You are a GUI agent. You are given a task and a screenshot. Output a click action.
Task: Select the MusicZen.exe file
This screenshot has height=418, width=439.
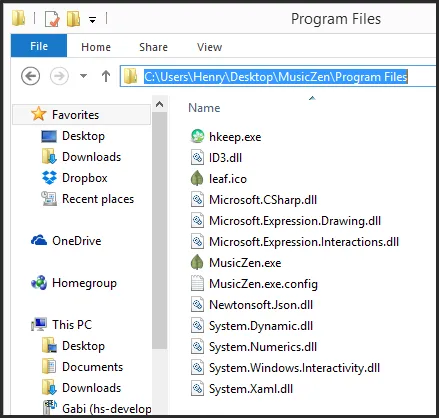(245, 263)
